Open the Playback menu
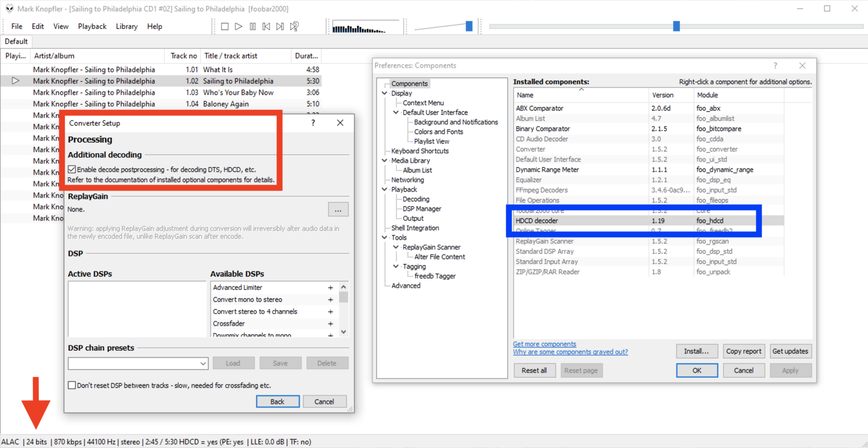This screenshot has height=448, width=868. pyautogui.click(x=92, y=26)
